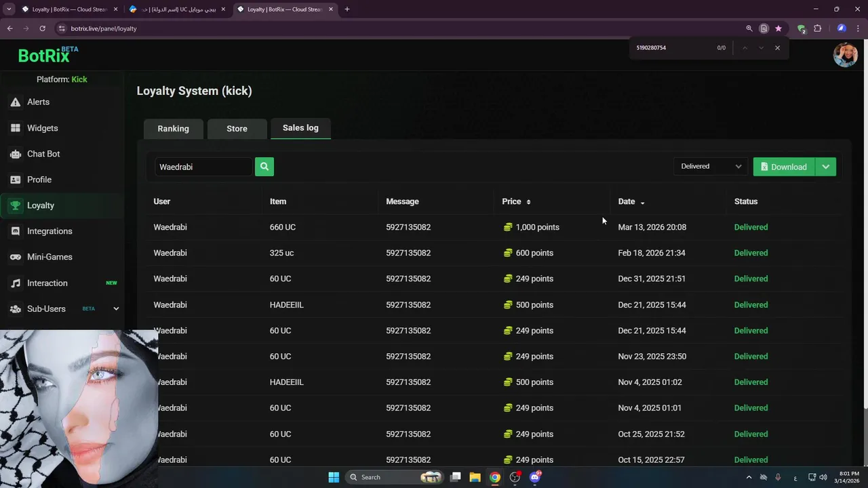Open the Windows Start button
868x488 pixels.
tap(334, 477)
